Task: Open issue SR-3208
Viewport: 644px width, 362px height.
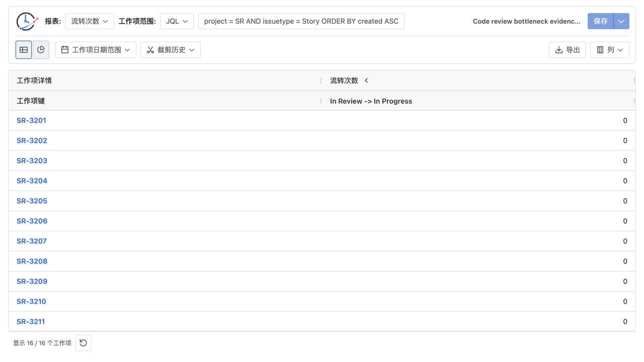Action: tap(32, 261)
